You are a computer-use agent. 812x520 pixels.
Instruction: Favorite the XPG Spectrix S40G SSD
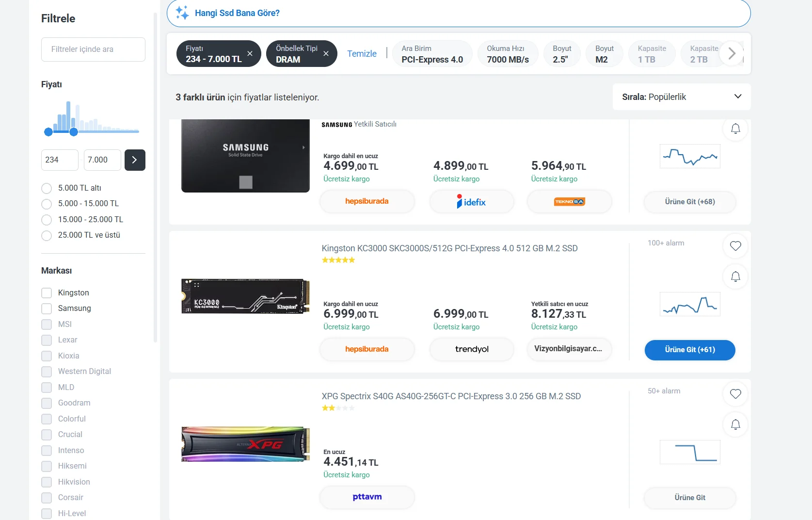coord(735,394)
